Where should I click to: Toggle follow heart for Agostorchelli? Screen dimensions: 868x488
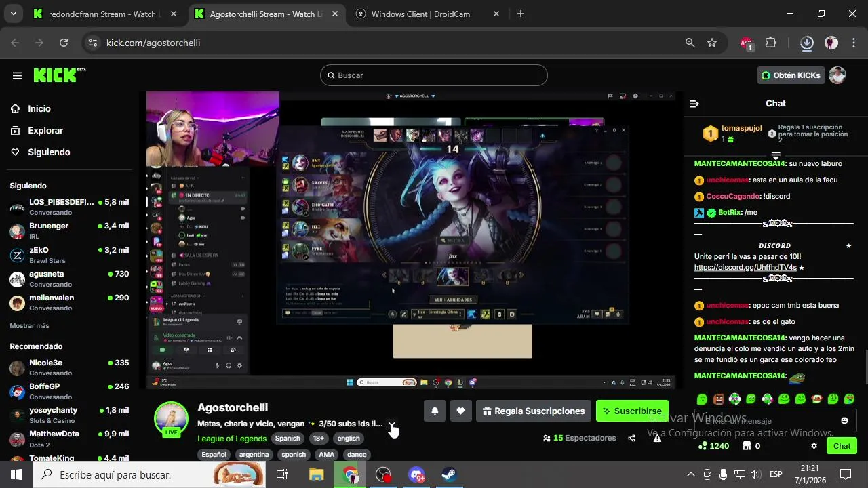pos(460,411)
